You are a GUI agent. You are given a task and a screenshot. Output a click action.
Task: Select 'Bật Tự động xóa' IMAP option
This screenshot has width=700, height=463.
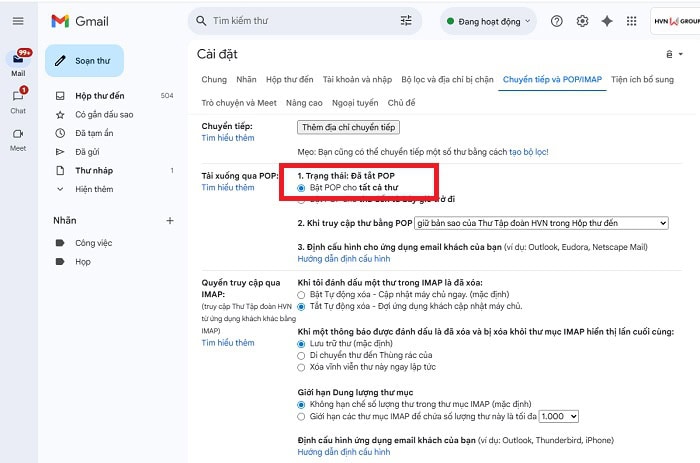point(303,295)
